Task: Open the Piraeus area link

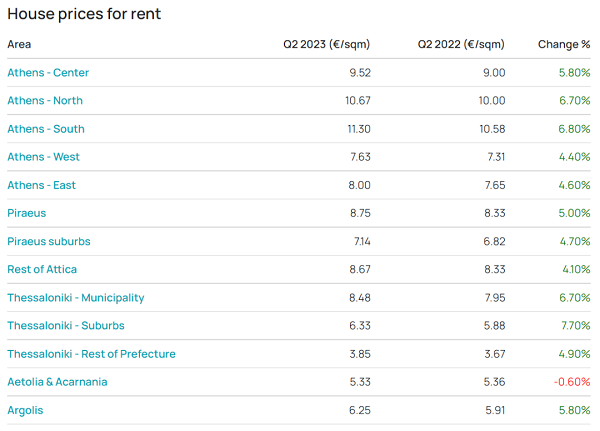Action: click(x=27, y=213)
